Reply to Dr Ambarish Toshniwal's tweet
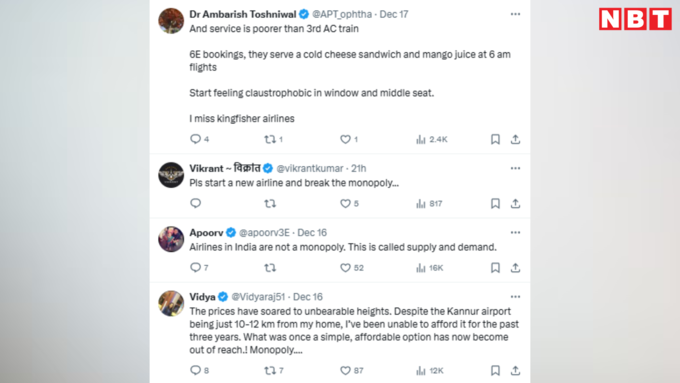The height and width of the screenshot is (383, 680). click(196, 139)
